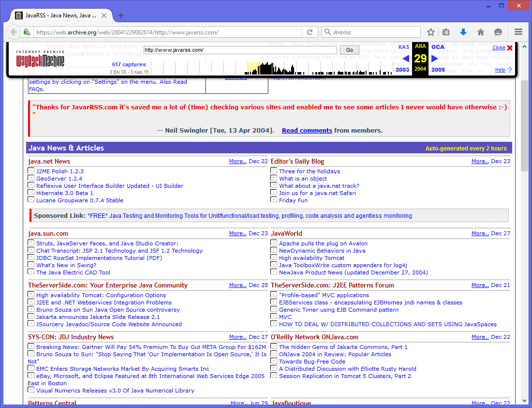
Task: Open the 617 captures link
Action: [x=129, y=64]
